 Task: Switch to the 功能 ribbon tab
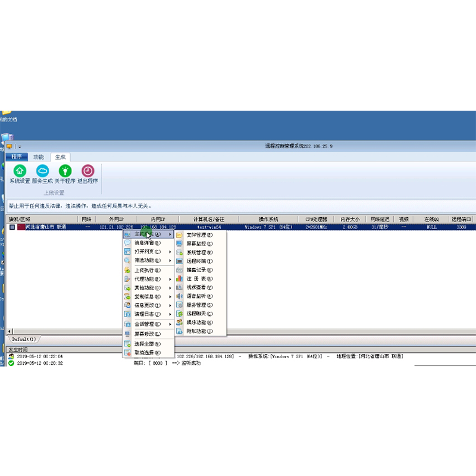coord(39,157)
